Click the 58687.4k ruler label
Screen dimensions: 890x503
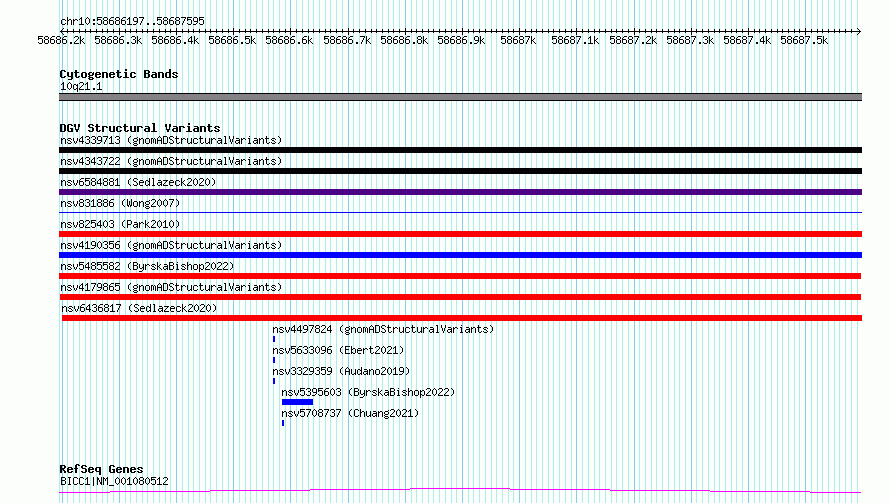pos(748,41)
